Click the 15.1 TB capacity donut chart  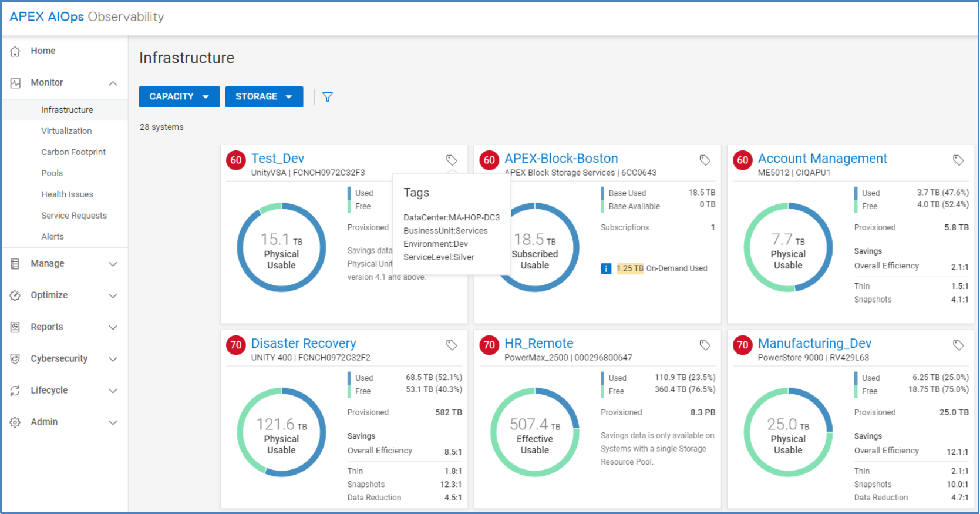coord(281,247)
